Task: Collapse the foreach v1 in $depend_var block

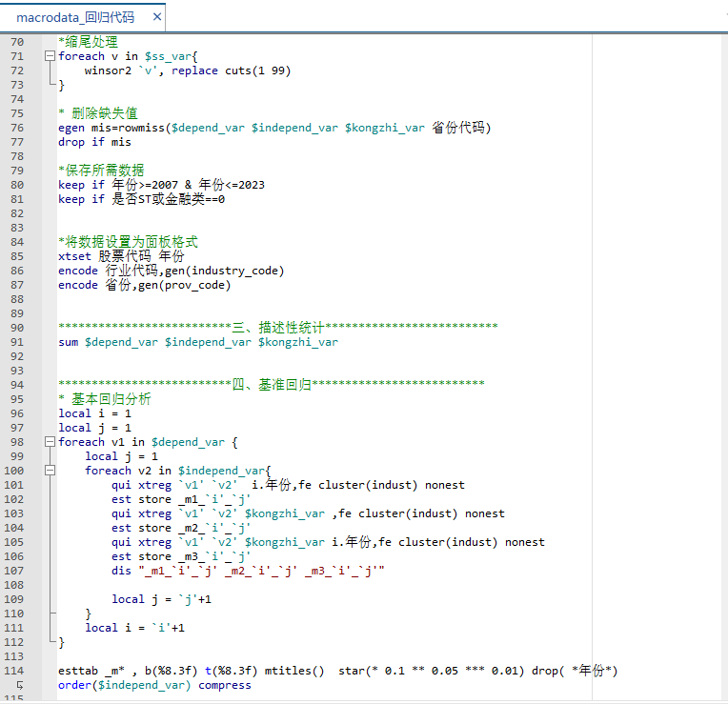Action: pos(50,442)
